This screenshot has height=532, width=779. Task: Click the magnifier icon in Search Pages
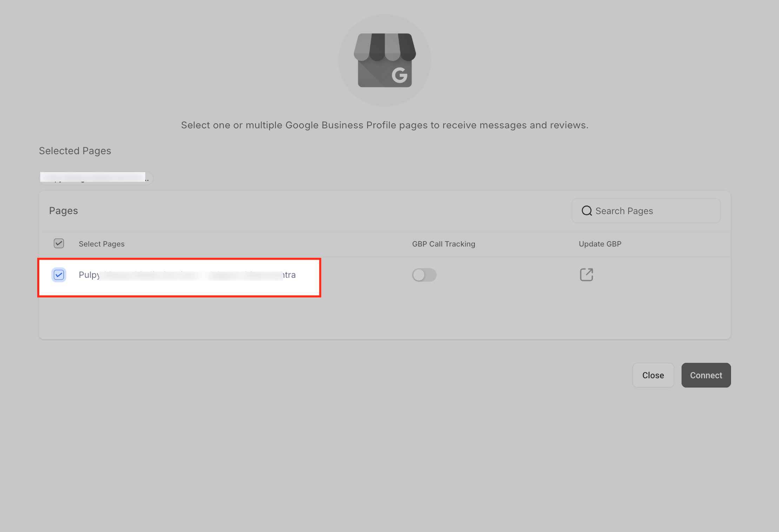pyautogui.click(x=586, y=211)
